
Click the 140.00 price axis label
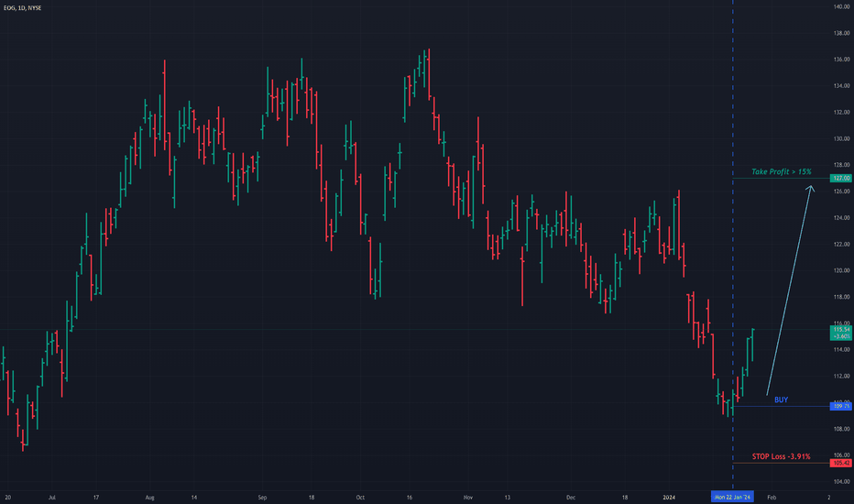[x=841, y=6]
